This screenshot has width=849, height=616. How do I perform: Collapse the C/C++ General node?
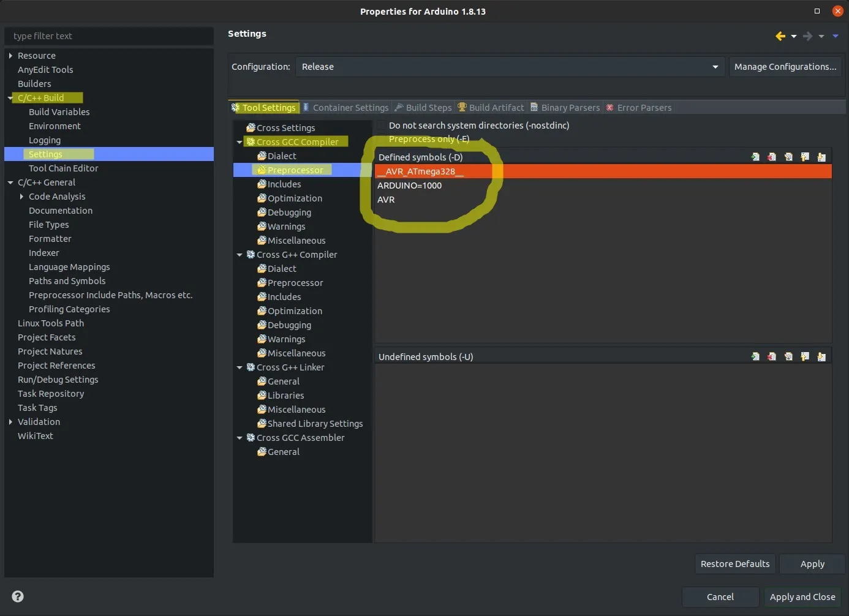click(10, 182)
